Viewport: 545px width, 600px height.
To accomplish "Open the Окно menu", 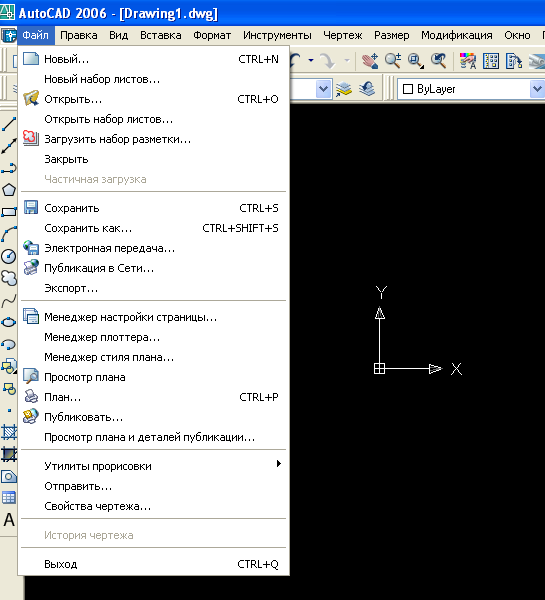I will tap(517, 35).
